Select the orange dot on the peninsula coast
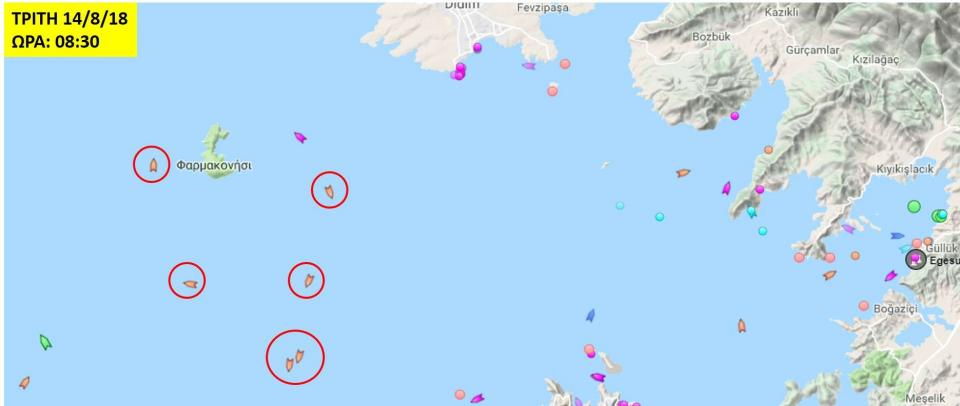960x406 pixels. [768, 149]
